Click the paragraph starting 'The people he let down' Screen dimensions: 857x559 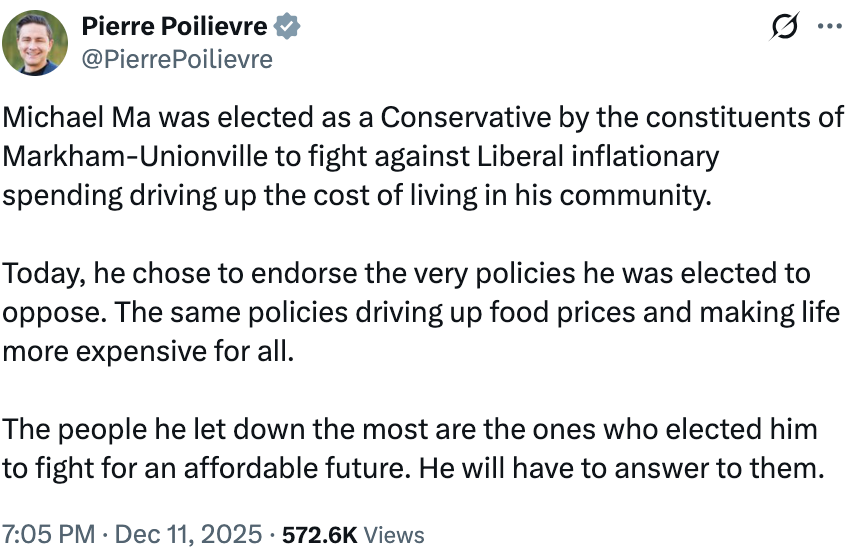(410, 449)
